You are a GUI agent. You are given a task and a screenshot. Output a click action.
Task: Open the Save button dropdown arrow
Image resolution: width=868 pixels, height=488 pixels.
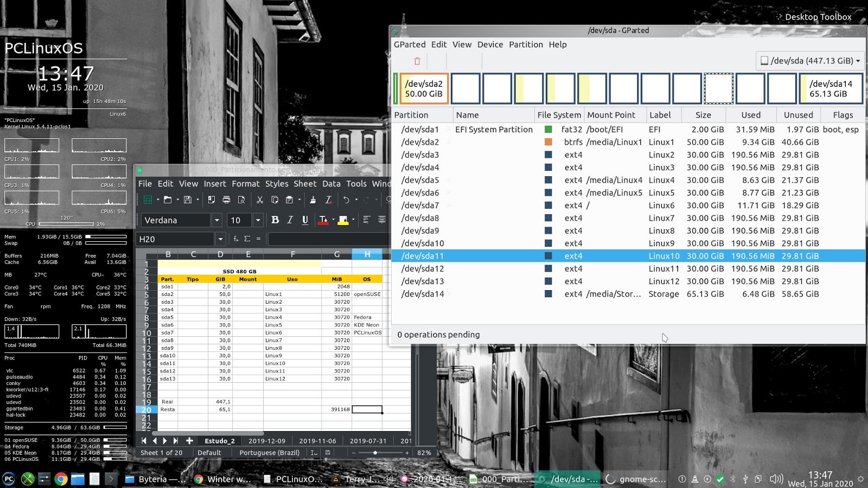(x=197, y=200)
